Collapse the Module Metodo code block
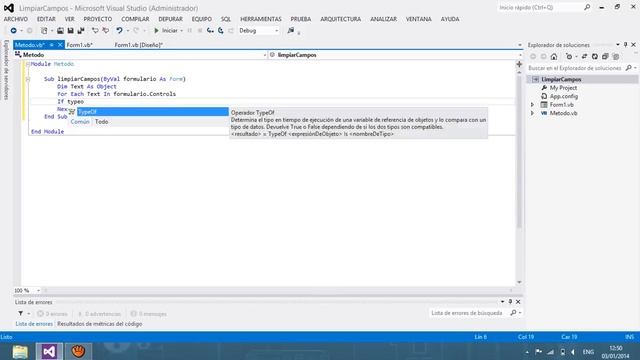Viewport: 640px width, 360px height. pos(28,64)
